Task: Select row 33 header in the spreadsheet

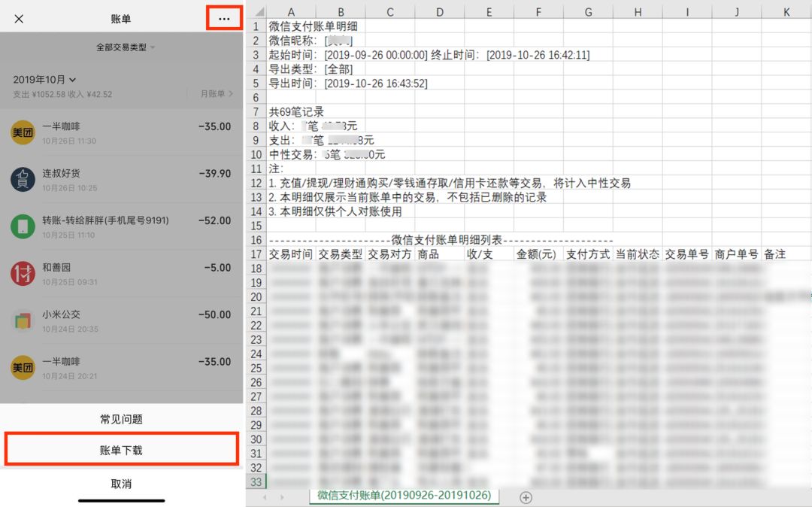Action: click(256, 481)
